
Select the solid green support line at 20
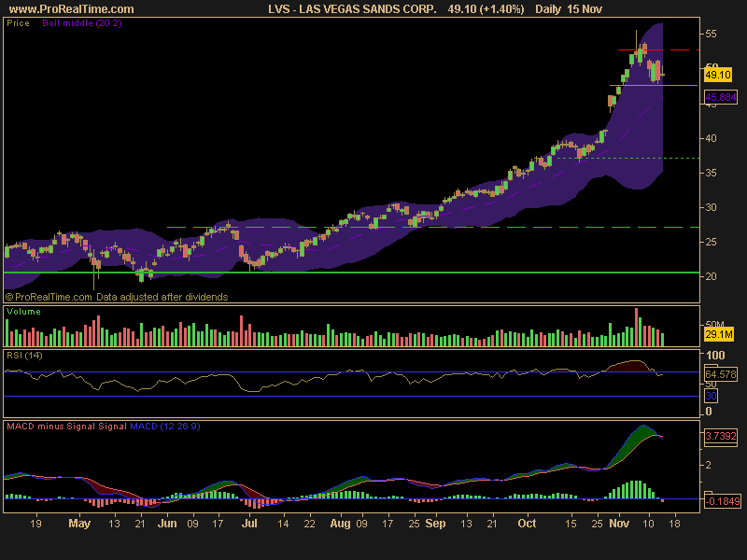pos(352,273)
